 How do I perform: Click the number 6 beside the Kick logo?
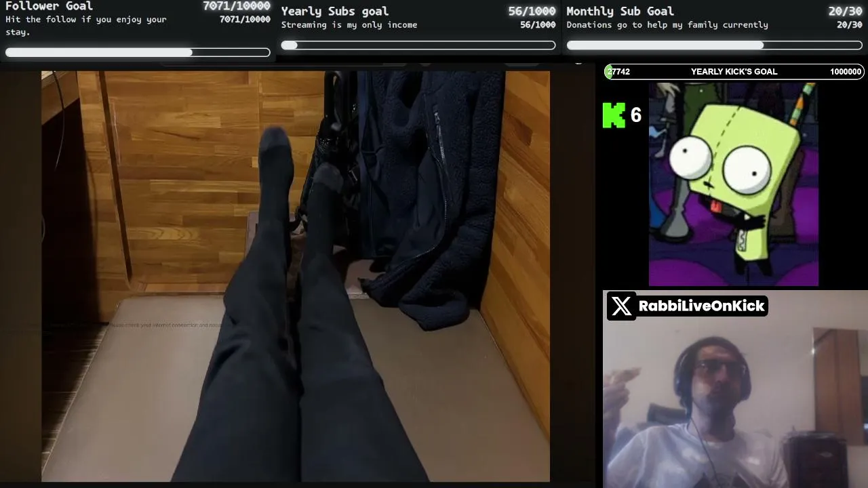pos(636,116)
